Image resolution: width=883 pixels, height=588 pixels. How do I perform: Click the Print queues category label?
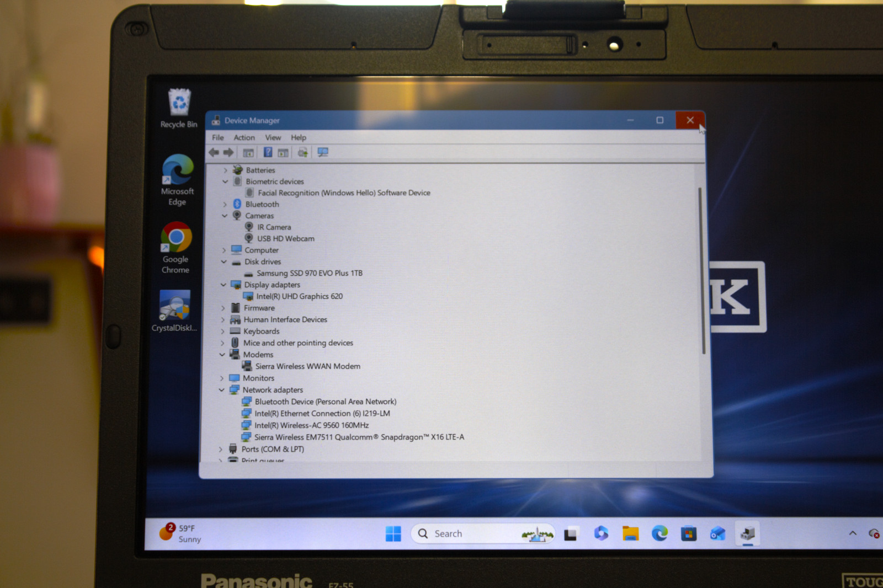pos(263,460)
